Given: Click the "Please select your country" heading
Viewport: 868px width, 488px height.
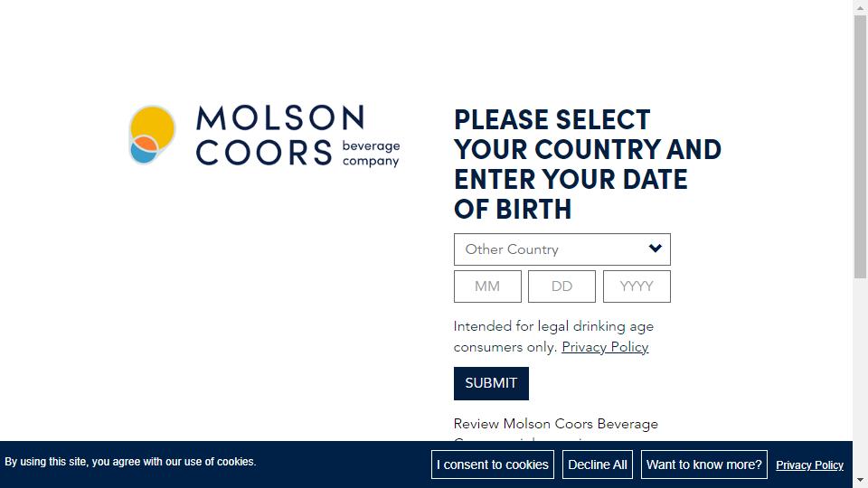Looking at the screenshot, I should (588, 164).
